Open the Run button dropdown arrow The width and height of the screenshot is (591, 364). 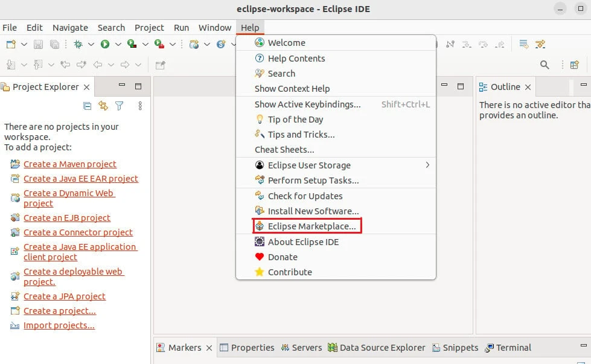click(118, 44)
